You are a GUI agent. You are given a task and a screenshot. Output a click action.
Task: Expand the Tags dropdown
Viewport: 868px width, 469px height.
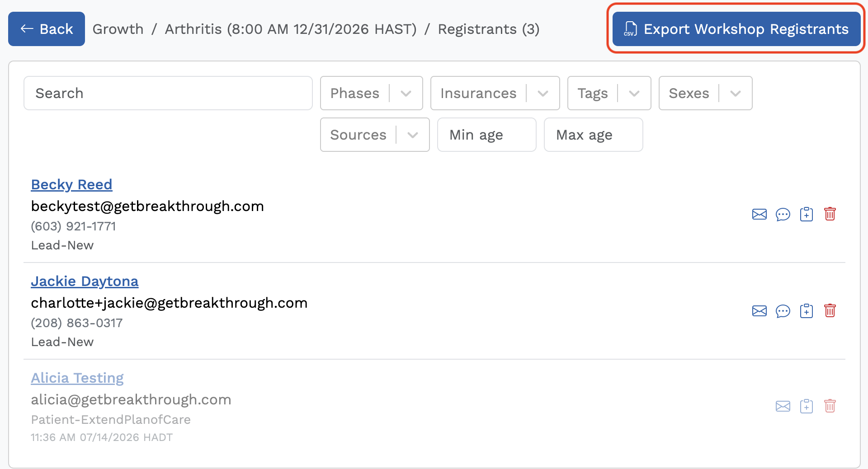[x=609, y=93]
